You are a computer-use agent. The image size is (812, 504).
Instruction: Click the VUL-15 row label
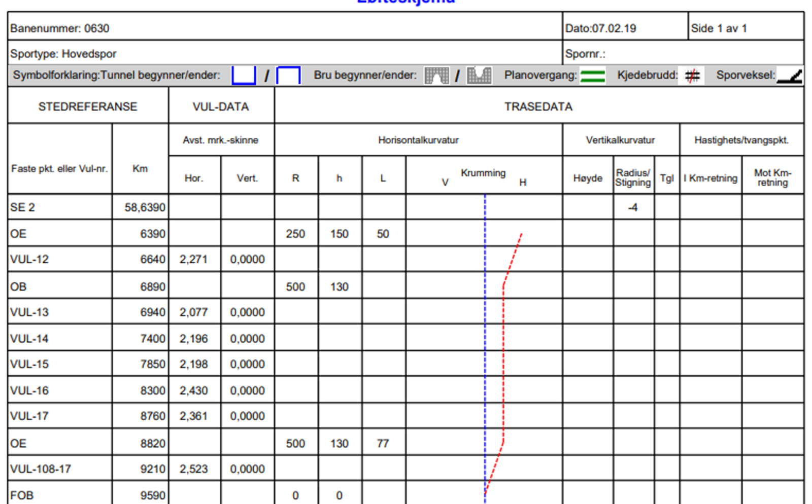tap(29, 364)
